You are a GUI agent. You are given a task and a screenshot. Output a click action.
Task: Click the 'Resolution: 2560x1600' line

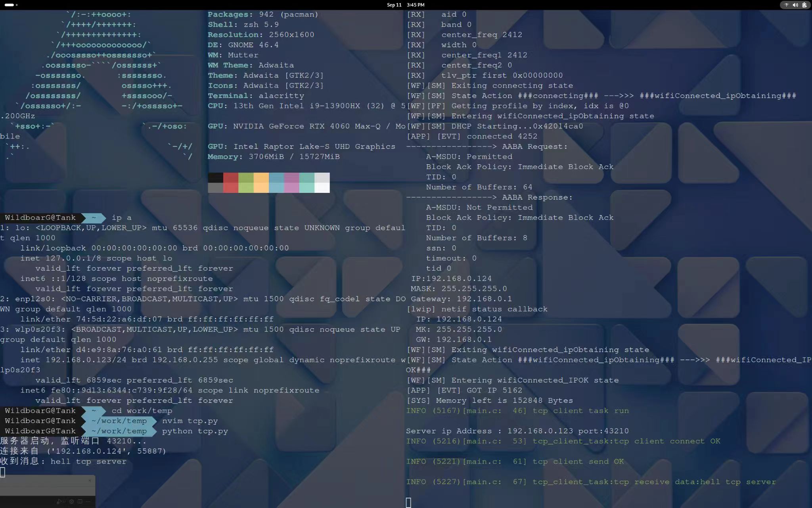(x=261, y=35)
